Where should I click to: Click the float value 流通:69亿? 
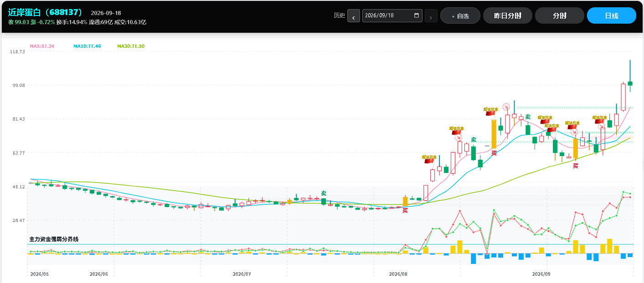pyautogui.click(x=101, y=22)
